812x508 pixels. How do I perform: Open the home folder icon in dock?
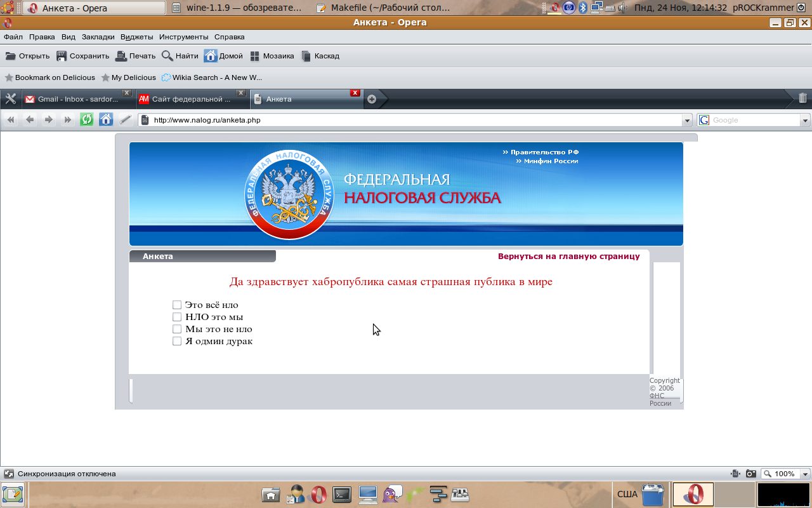tap(271, 494)
